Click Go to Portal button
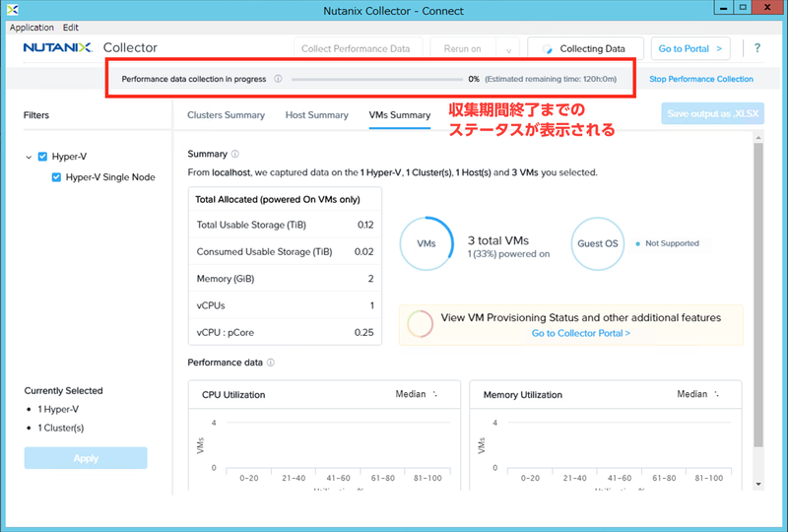 pos(690,49)
